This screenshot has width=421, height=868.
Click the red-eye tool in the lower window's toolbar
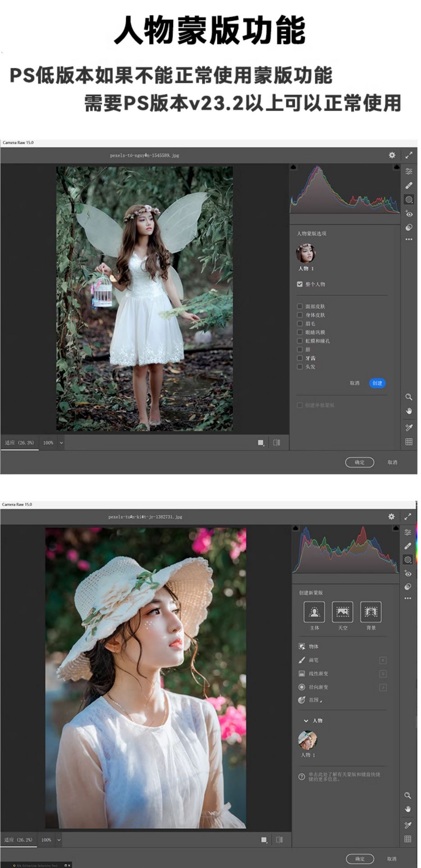point(408,574)
